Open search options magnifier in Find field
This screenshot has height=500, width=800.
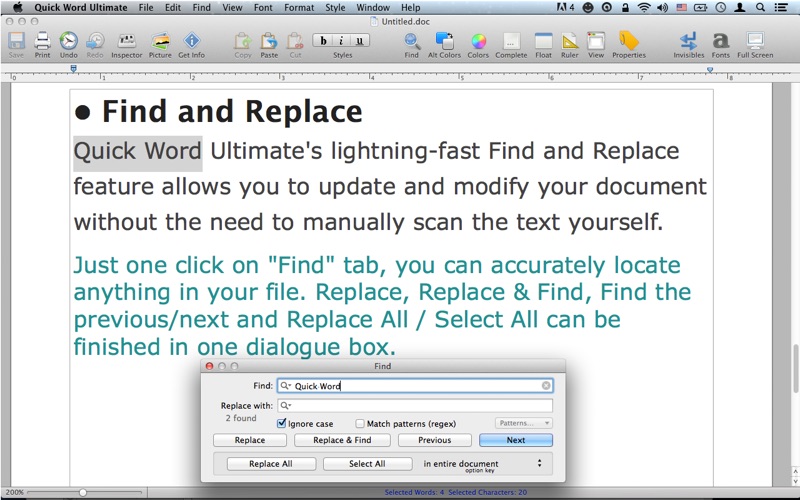pos(285,386)
